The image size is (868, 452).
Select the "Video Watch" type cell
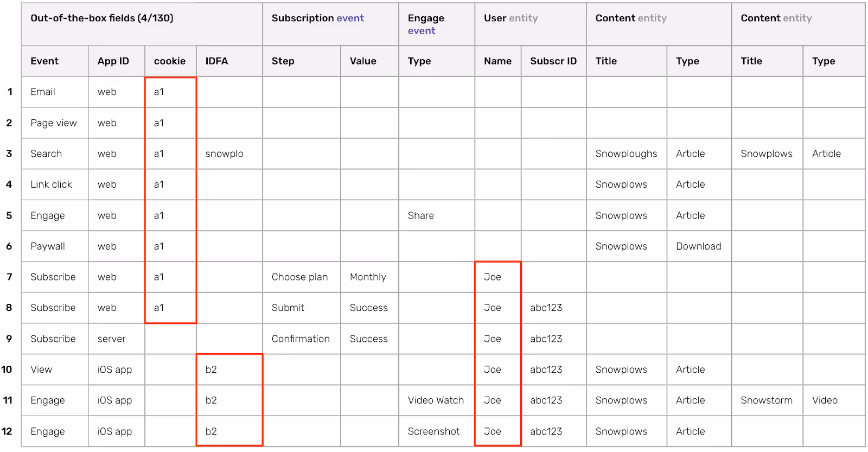(x=436, y=400)
